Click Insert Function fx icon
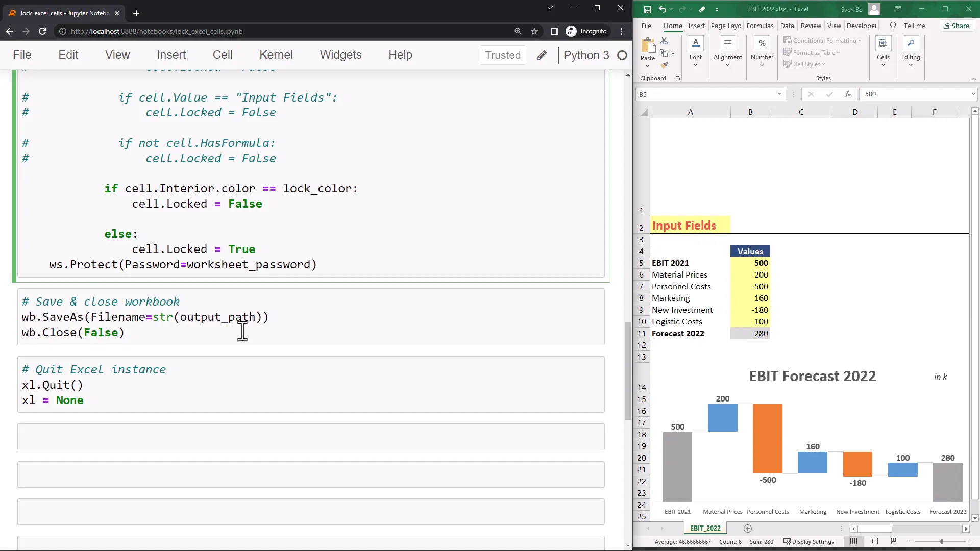 (847, 94)
